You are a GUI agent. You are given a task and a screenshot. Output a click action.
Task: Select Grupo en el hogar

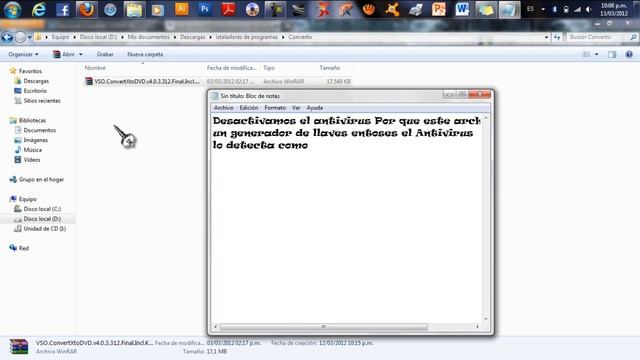[x=41, y=180]
